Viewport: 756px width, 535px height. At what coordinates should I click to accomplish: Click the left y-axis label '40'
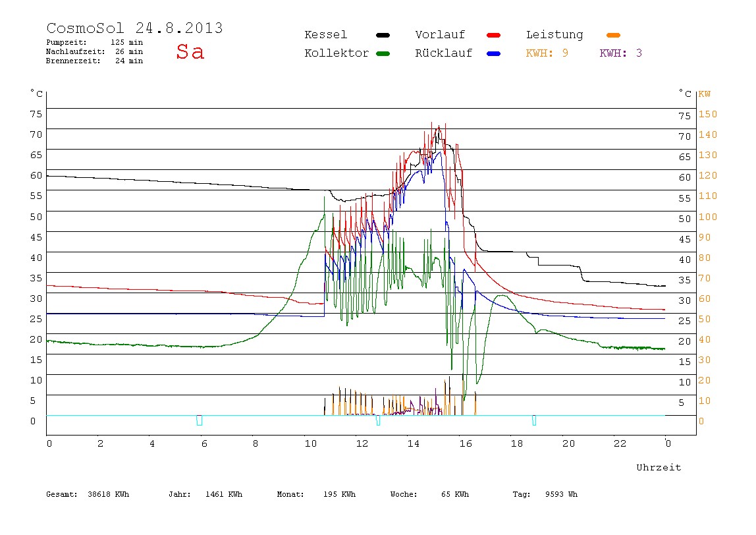(x=36, y=258)
